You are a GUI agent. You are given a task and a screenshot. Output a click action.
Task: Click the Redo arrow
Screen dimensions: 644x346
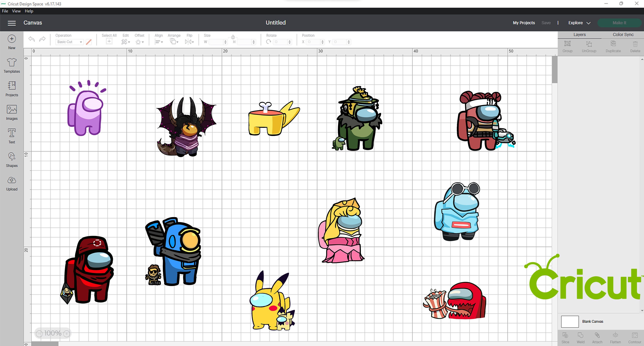[43, 39]
